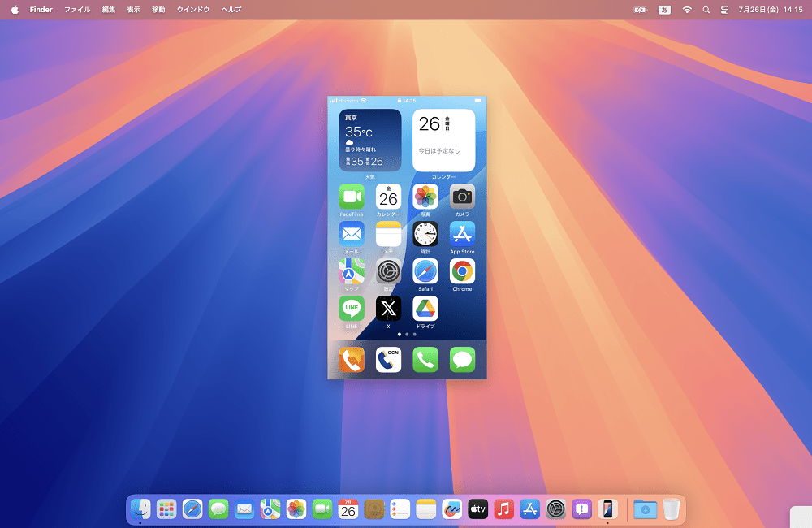Open the iPhone Camera app

(x=462, y=197)
